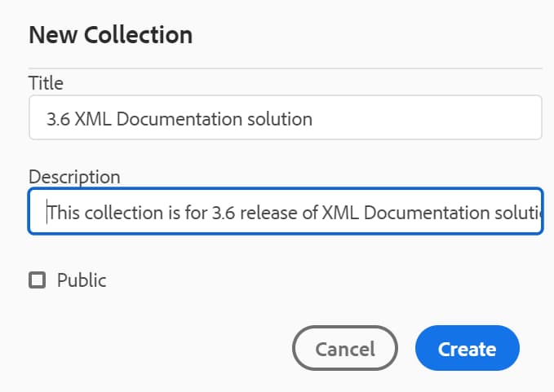Focus the Description input field
The width and height of the screenshot is (554, 392).
pyautogui.click(x=286, y=211)
